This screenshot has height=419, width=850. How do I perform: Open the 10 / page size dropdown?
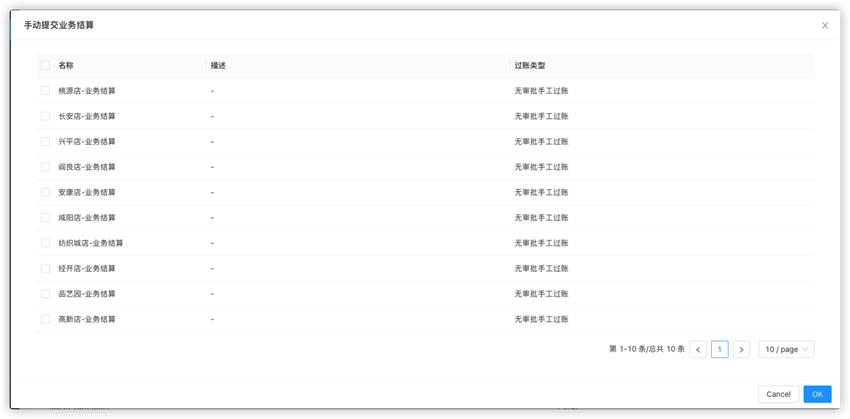click(786, 350)
